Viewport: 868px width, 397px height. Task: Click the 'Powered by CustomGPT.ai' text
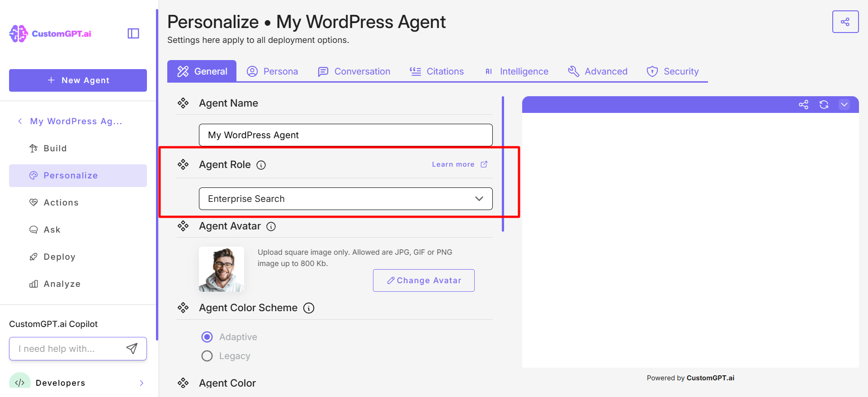(x=690, y=378)
